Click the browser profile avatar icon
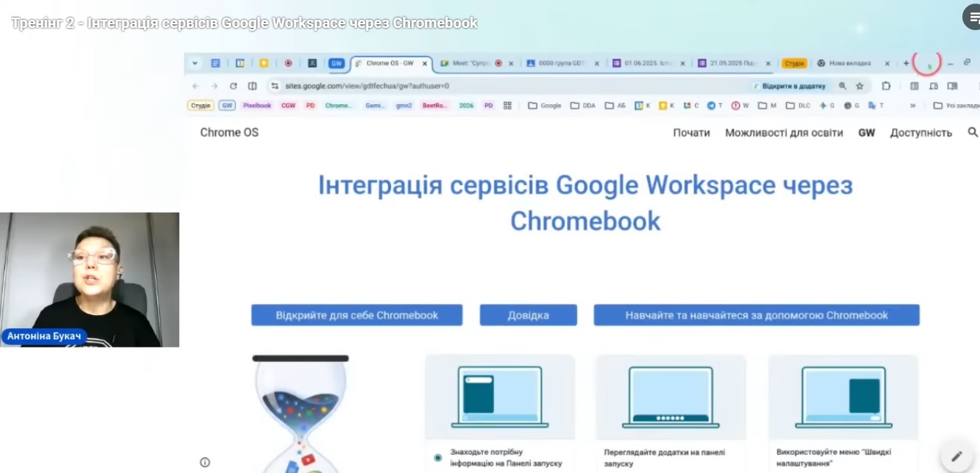The image size is (980, 473). tap(926, 63)
